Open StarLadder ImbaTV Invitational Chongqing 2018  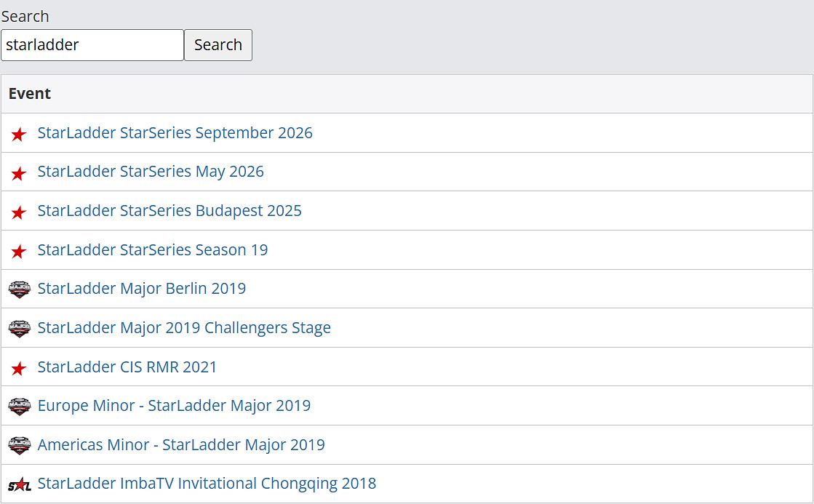(207, 484)
